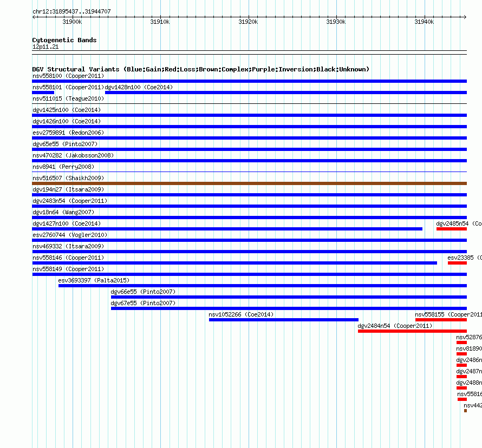Click red bar under nsv558155

(x=441, y=320)
